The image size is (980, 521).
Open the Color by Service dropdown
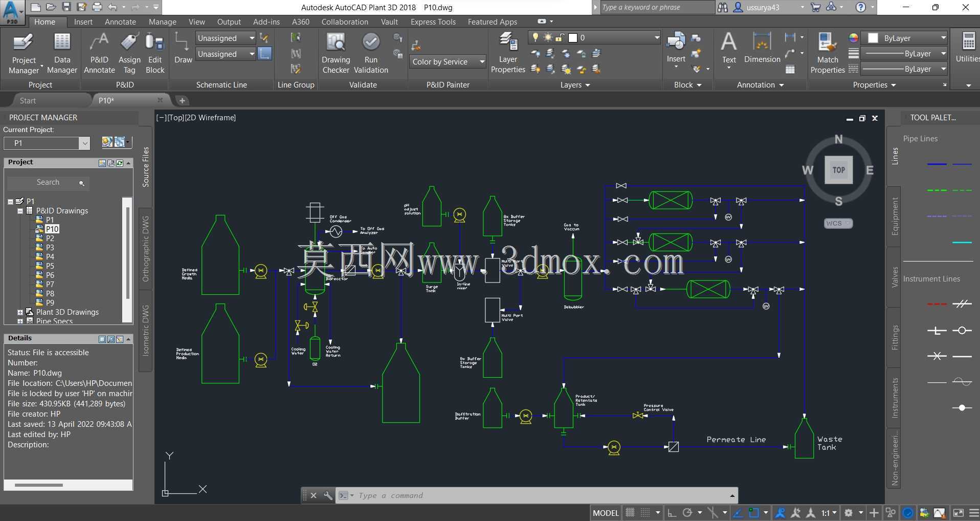point(448,61)
